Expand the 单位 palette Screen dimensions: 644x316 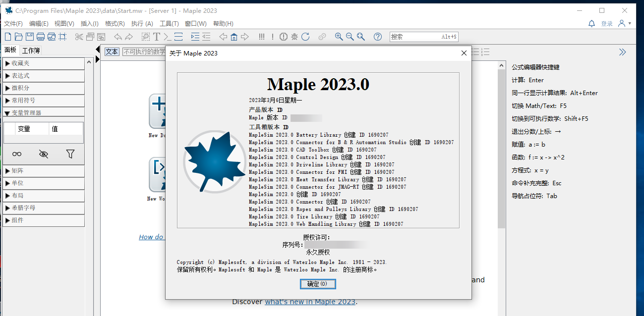(44, 183)
